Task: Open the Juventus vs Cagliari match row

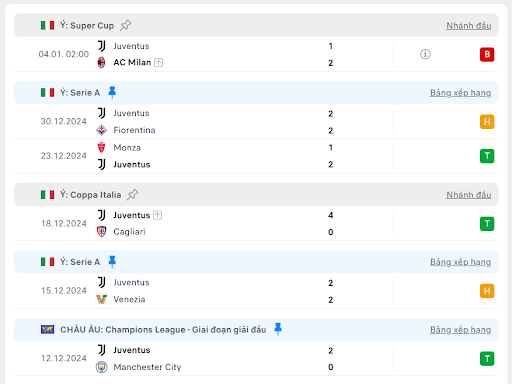Action: tap(256, 223)
